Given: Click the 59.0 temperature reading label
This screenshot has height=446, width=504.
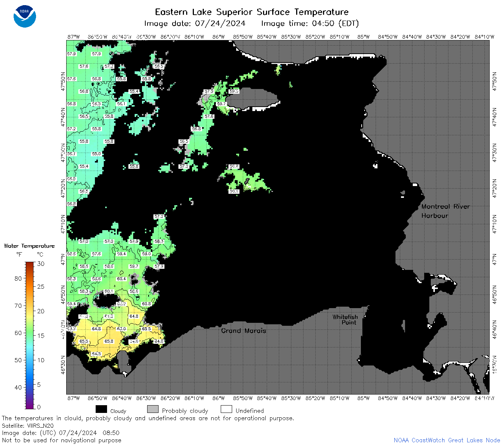Looking at the screenshot, I should [x=146, y=254].
